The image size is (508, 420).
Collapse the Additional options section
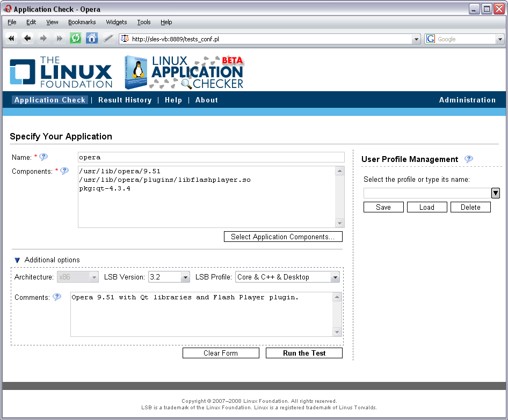pos(17,260)
